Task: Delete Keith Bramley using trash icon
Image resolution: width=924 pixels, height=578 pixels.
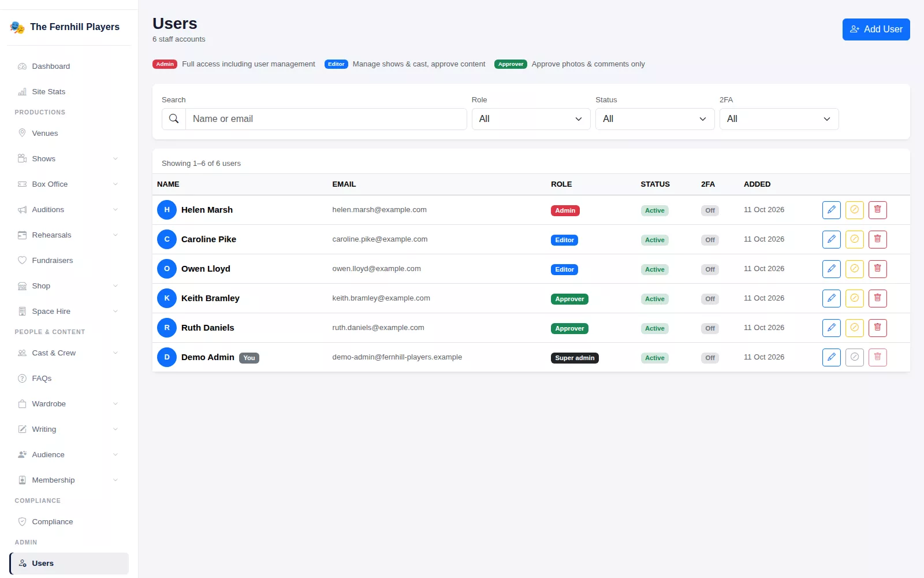Action: click(x=877, y=298)
